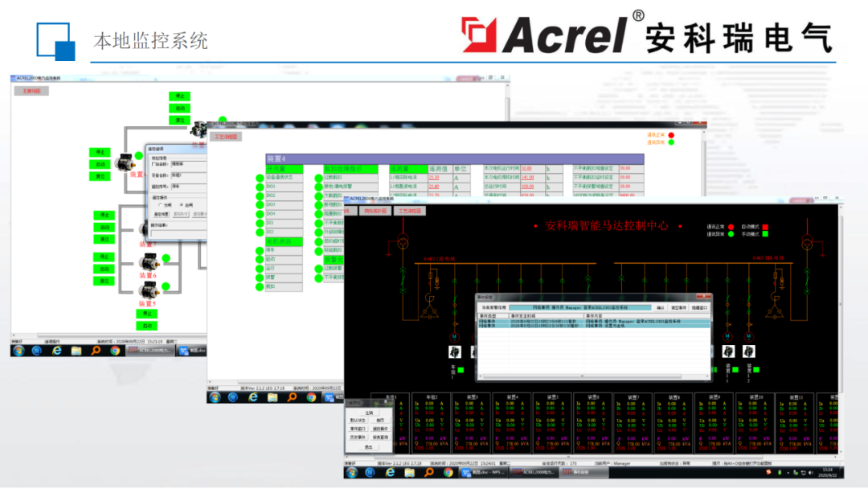Click the green status circle beside 装置6 motor
The height and width of the screenshot is (489, 868).
166,258
